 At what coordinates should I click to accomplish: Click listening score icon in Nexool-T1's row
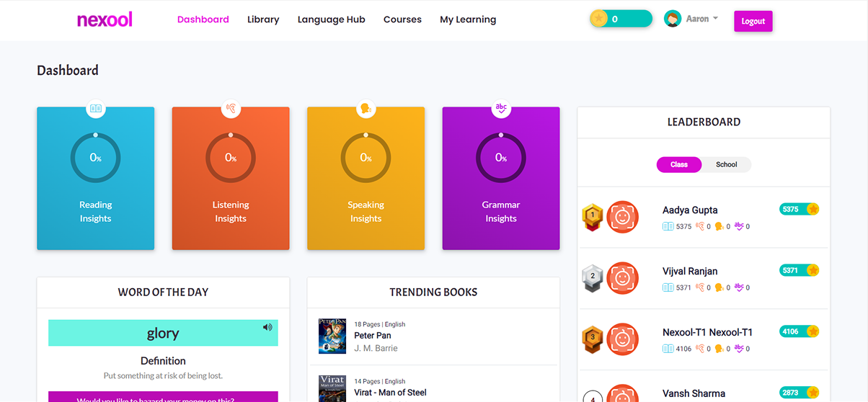tap(699, 349)
